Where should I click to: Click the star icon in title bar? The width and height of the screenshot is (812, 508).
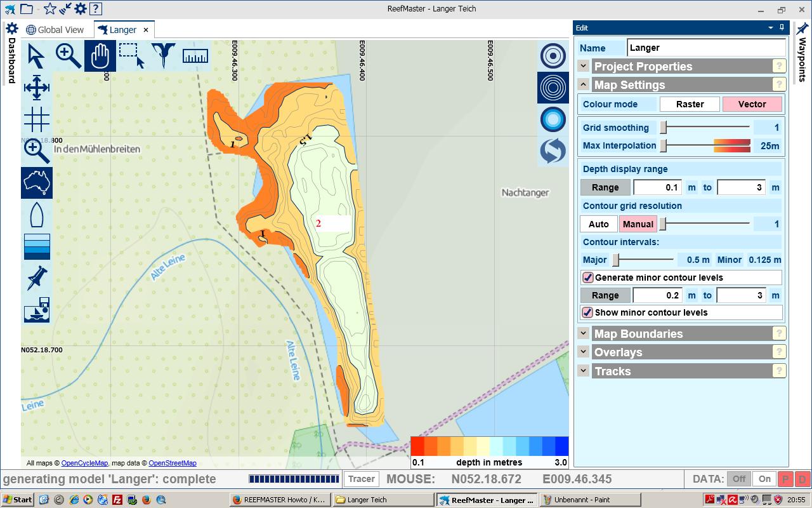click(50, 9)
